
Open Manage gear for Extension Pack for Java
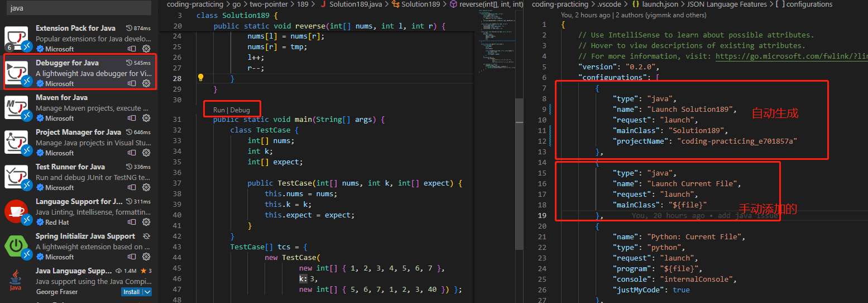(x=146, y=49)
